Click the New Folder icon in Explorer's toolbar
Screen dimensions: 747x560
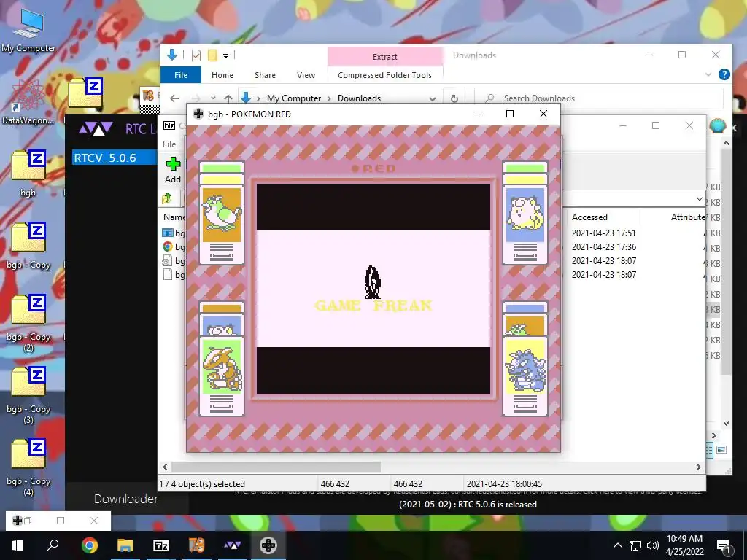click(212, 55)
